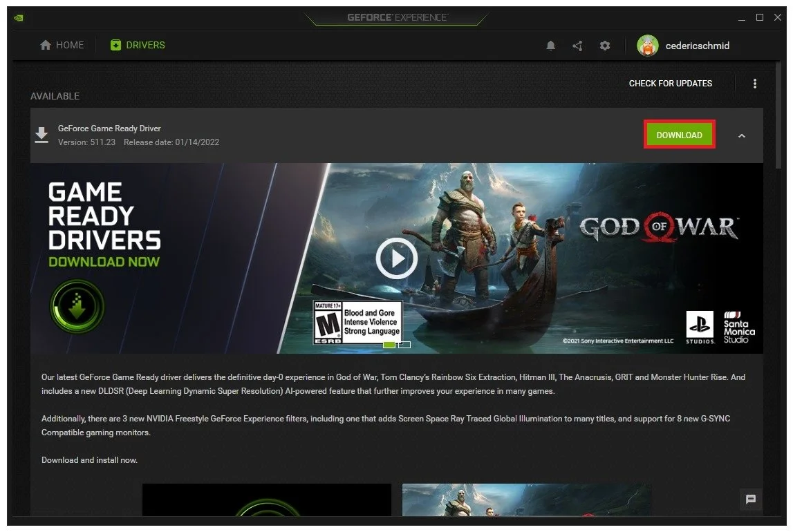The image size is (793, 532).
Task: Click the share icon in header
Action: click(x=577, y=46)
